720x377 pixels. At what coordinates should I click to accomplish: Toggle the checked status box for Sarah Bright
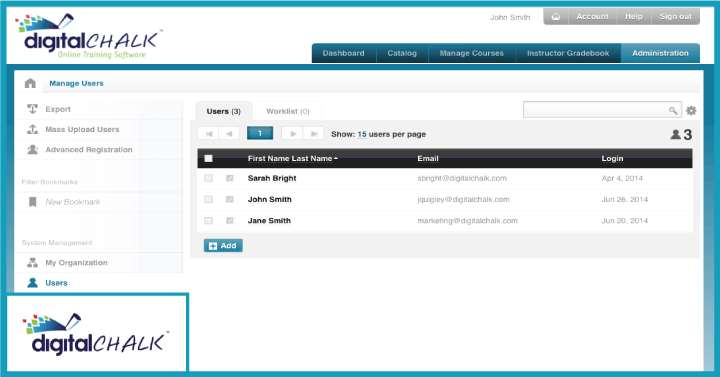click(x=230, y=178)
